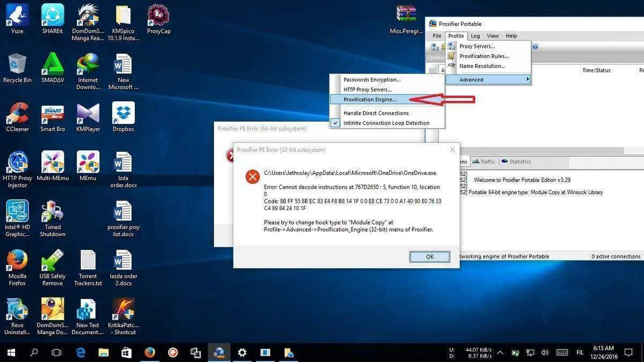Launch the Smart Bro shortcut
Image resolution: width=644 pixels, height=362 pixels.
click(53, 117)
